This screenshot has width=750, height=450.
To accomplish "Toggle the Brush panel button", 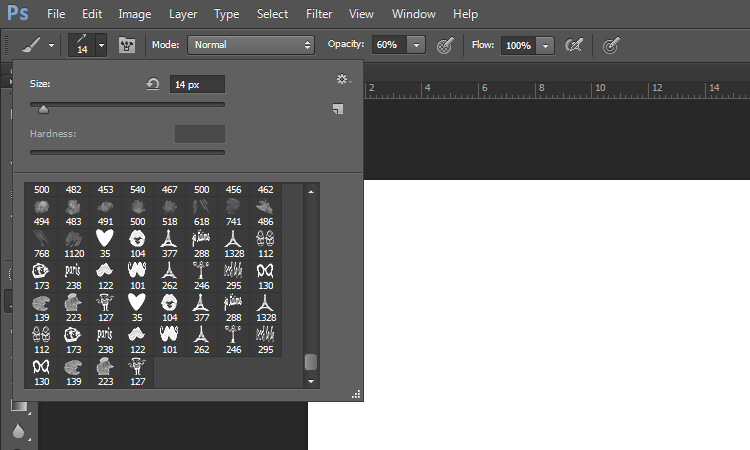I will (x=127, y=45).
